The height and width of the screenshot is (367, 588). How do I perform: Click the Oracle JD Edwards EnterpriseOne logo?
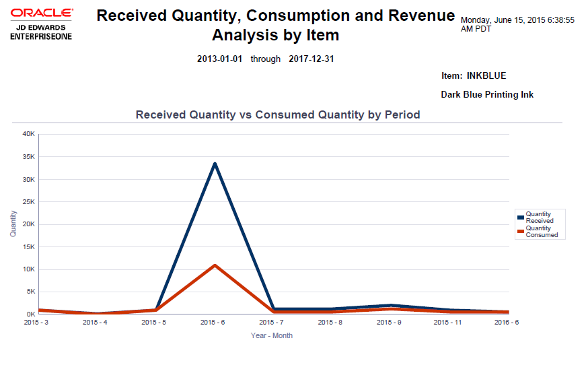click(41, 24)
